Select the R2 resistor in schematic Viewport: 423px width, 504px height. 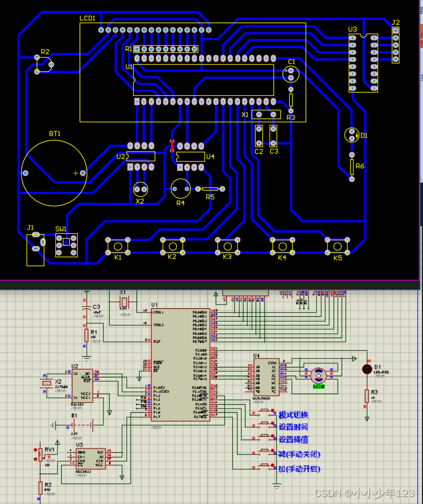tap(40, 488)
